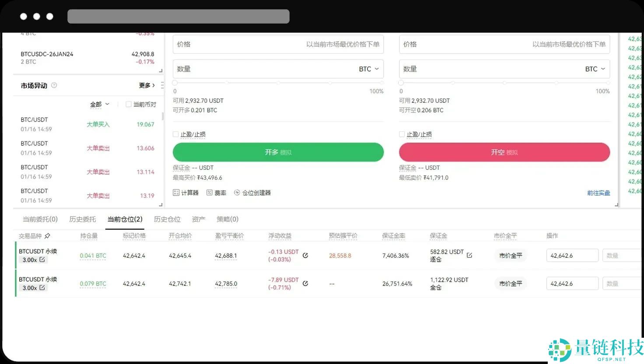This screenshot has height=364, width=644.
Task: Enable 止盈/止损 for the short order
Action: (402, 134)
